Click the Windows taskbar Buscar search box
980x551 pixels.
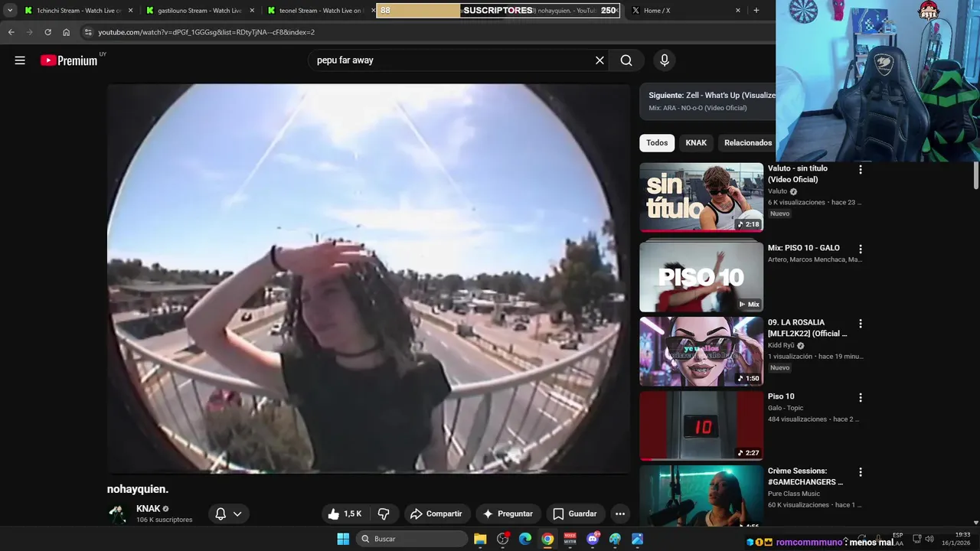413,539
